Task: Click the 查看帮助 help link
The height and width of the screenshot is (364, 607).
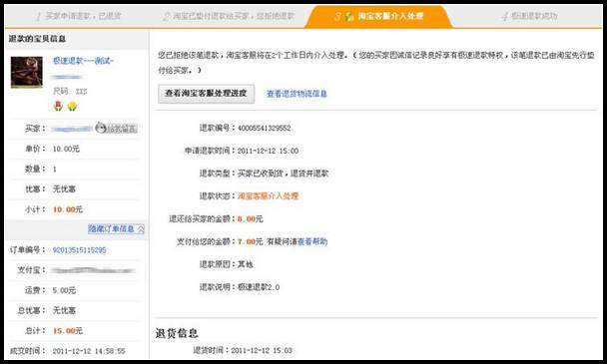Action: 312,241
